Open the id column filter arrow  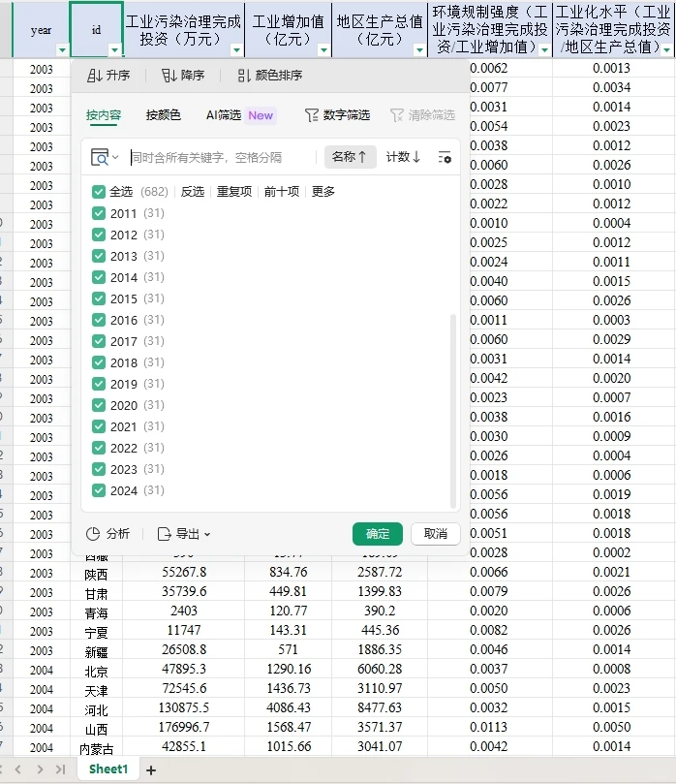click(x=115, y=50)
